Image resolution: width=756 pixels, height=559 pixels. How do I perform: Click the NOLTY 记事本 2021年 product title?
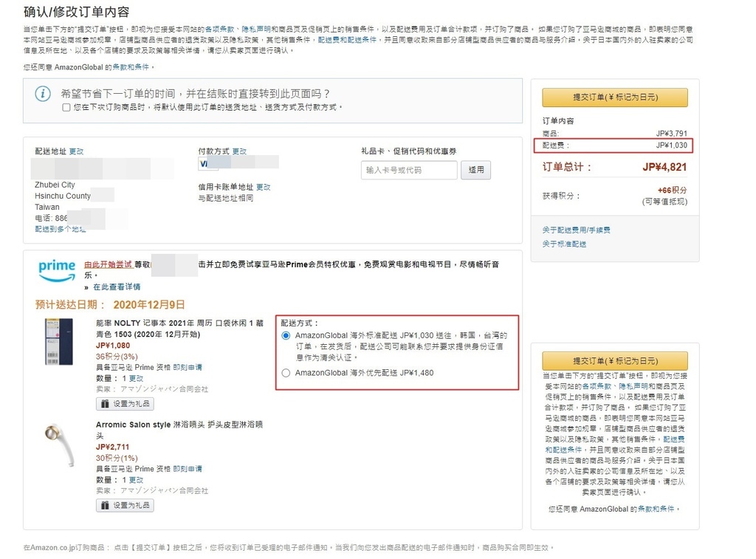click(180, 329)
